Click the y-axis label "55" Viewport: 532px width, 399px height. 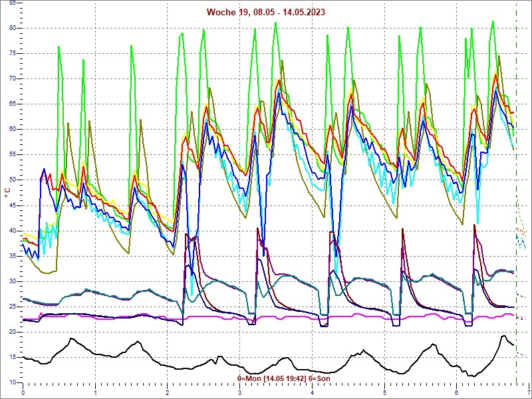(12, 155)
